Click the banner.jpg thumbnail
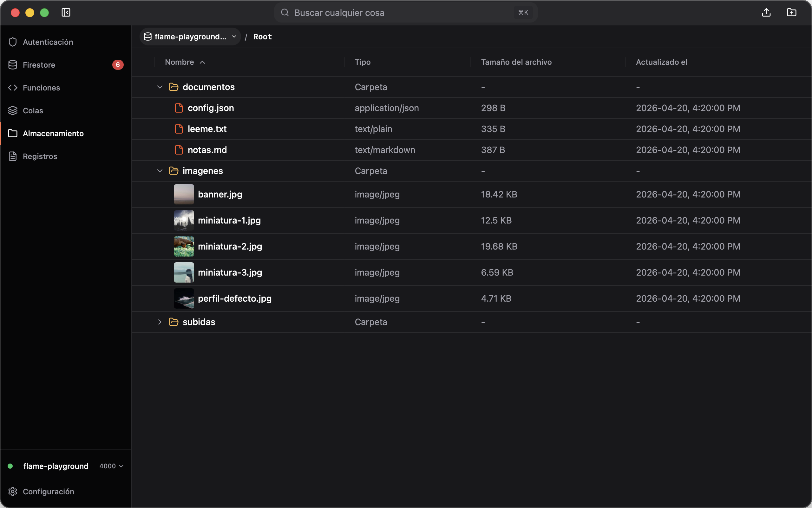 pos(184,194)
